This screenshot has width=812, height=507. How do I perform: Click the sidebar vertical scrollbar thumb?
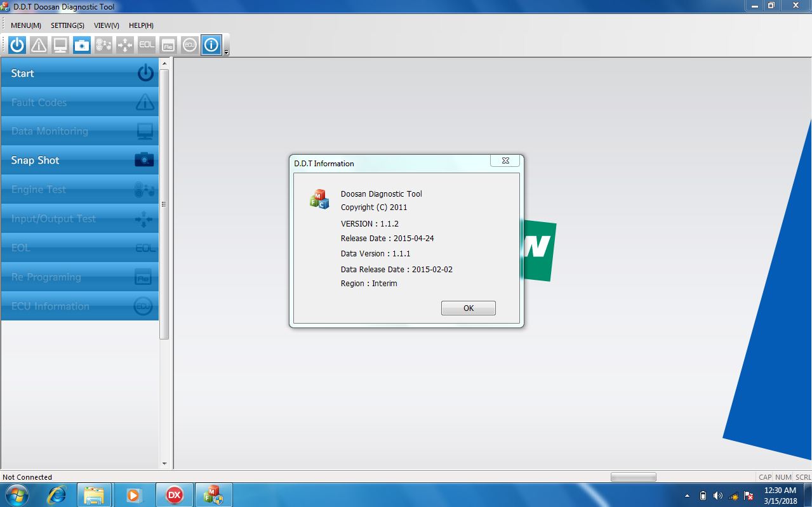click(164, 204)
